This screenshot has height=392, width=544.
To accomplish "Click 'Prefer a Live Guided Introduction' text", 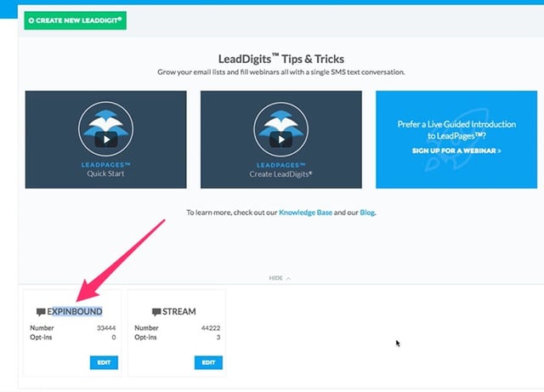I will (456, 130).
